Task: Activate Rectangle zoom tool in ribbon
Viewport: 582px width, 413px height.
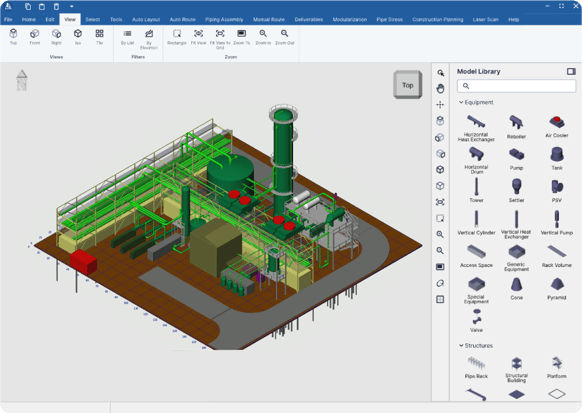Action: [x=177, y=37]
